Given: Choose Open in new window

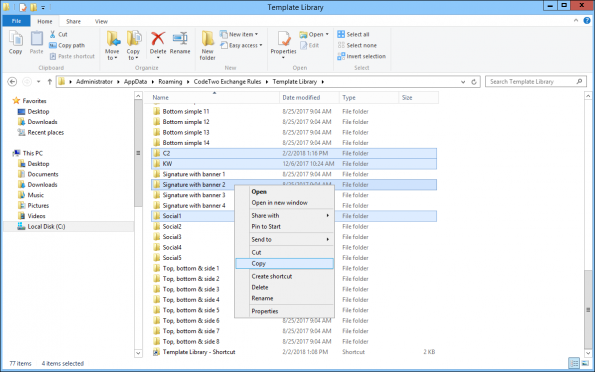Looking at the screenshot, I should 285,203.
